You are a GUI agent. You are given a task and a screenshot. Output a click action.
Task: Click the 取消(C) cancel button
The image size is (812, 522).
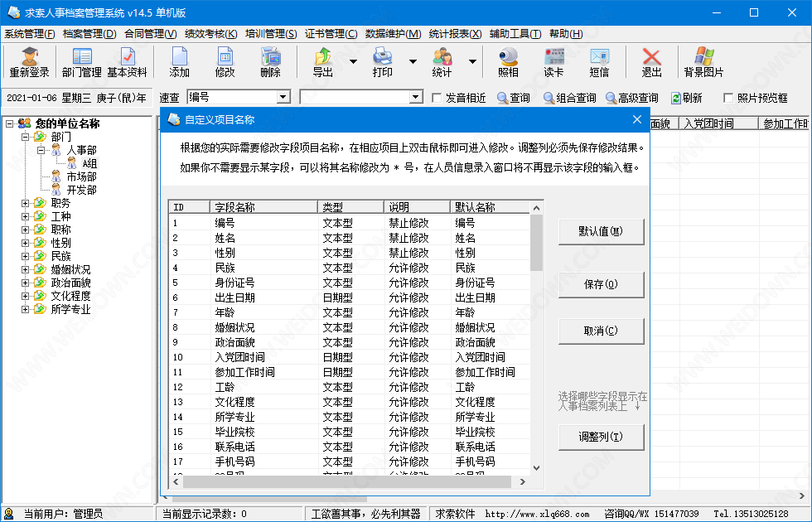[x=602, y=331]
